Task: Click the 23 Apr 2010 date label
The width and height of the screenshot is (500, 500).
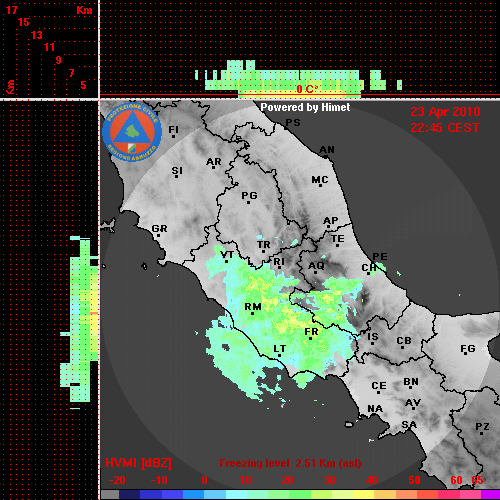Action: coord(445,112)
